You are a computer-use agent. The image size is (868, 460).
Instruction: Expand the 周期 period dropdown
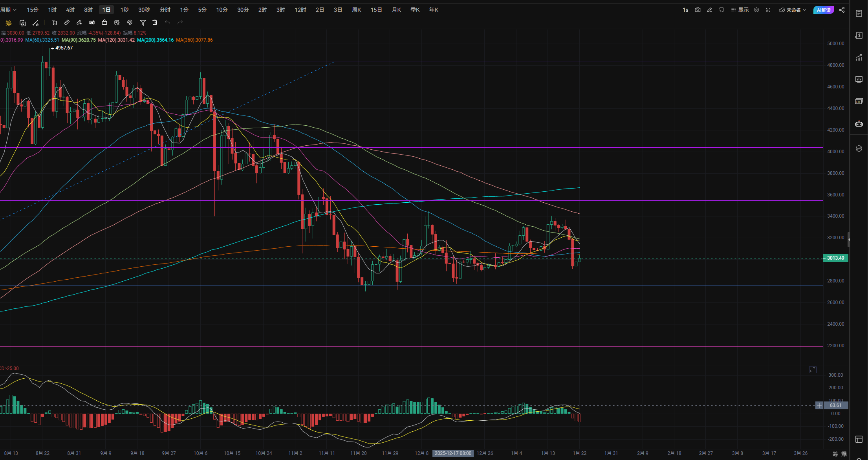point(9,10)
